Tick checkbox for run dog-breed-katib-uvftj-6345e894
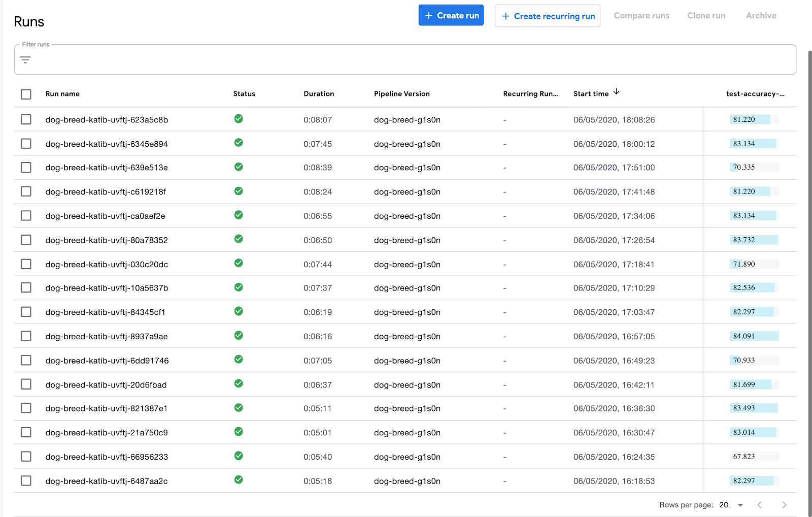 coord(26,144)
